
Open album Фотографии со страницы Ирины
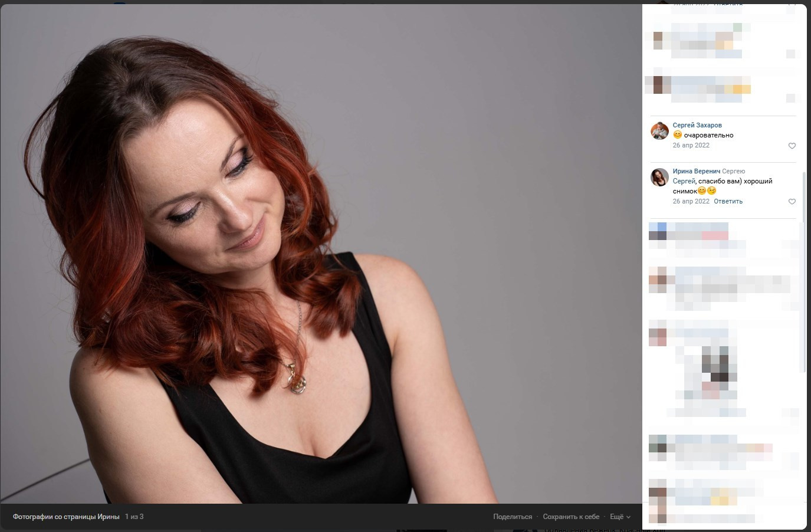click(66, 517)
